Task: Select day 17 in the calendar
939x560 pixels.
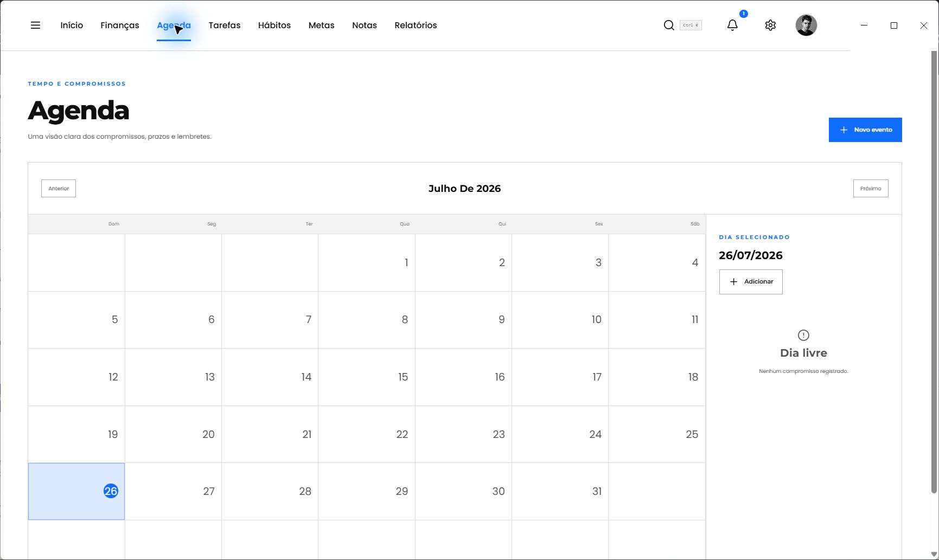Action: click(x=560, y=377)
